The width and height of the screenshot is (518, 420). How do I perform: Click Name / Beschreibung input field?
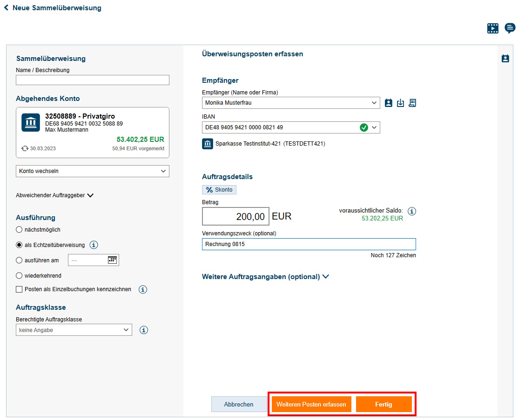(93, 80)
